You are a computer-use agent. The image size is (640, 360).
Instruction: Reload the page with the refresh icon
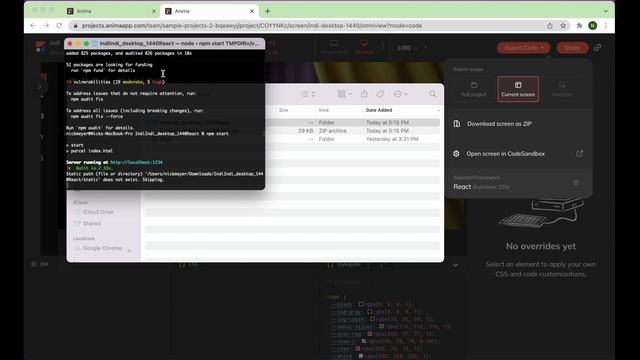(x=59, y=26)
